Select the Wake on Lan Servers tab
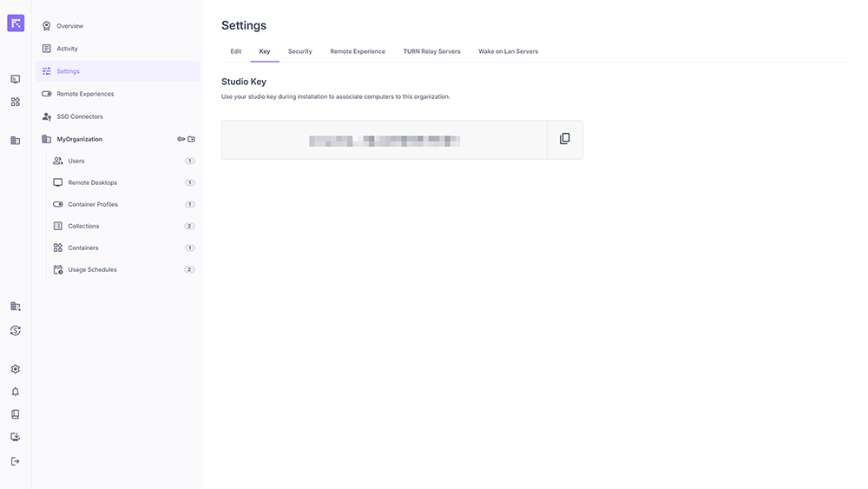The height and width of the screenshot is (489, 868). coord(508,51)
